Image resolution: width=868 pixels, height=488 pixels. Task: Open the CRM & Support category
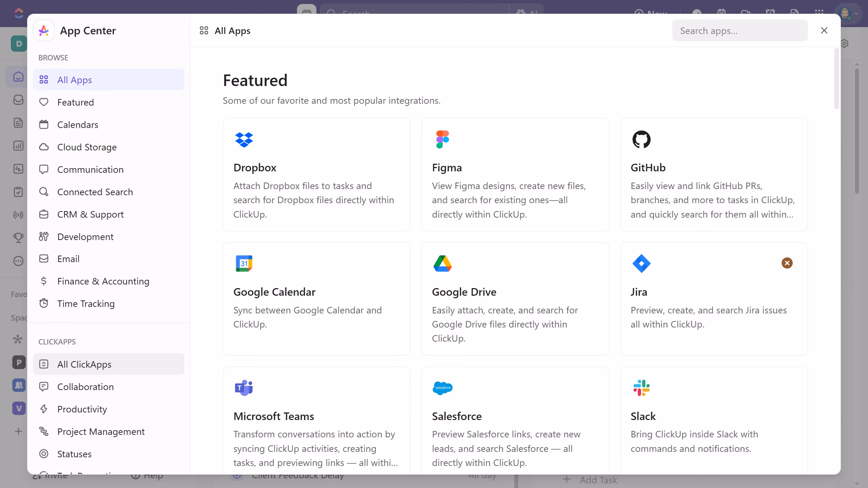coord(109,214)
